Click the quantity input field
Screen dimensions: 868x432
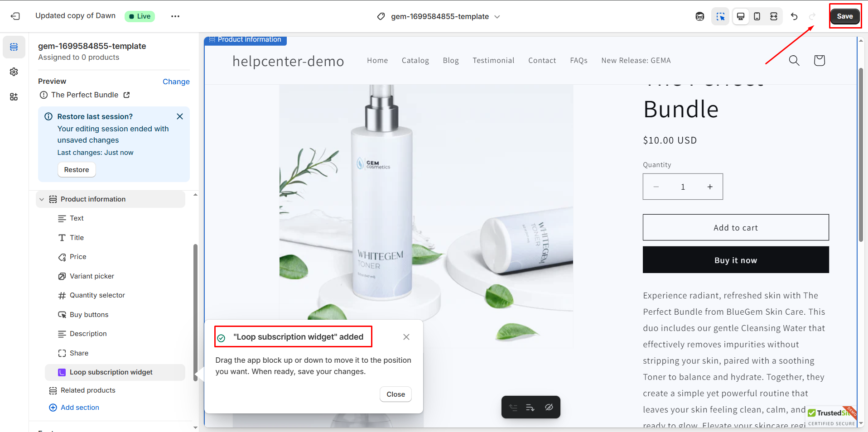click(x=683, y=187)
